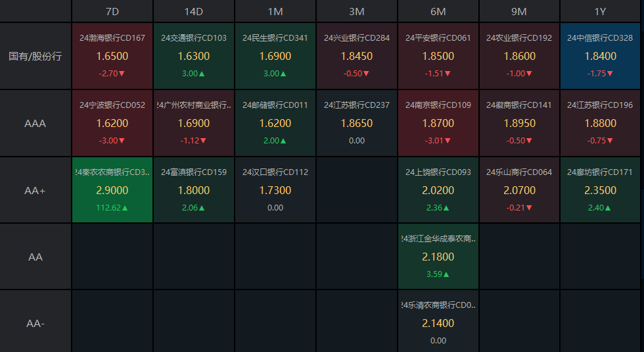Select the 3M tenor column header
The image size is (644, 352).
click(356, 11)
